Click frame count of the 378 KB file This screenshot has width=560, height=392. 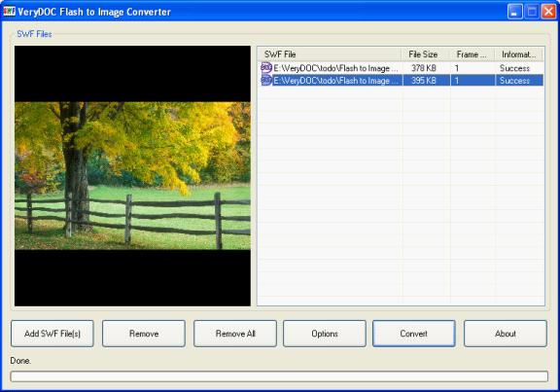[457, 68]
